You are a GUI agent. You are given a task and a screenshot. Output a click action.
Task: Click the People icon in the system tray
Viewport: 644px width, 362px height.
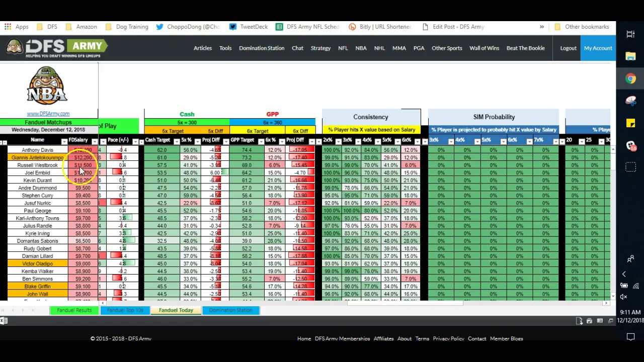(x=630, y=259)
